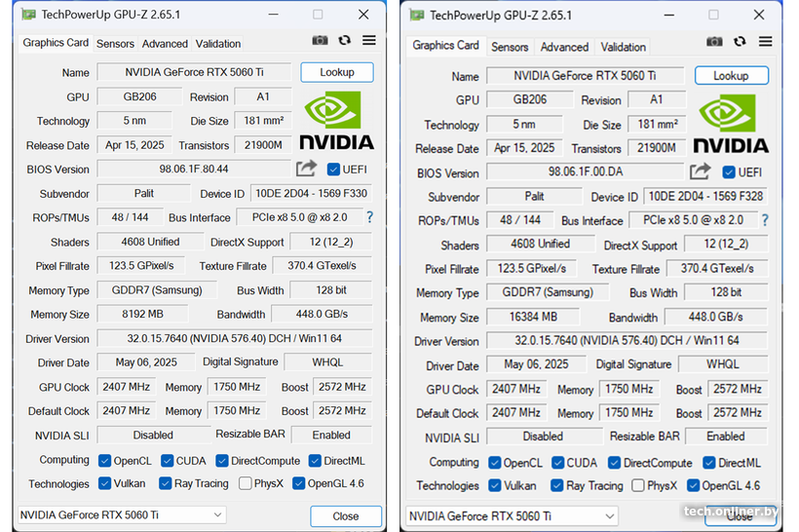
Task: Toggle UEFI checkbox in left window
Action: (x=334, y=170)
